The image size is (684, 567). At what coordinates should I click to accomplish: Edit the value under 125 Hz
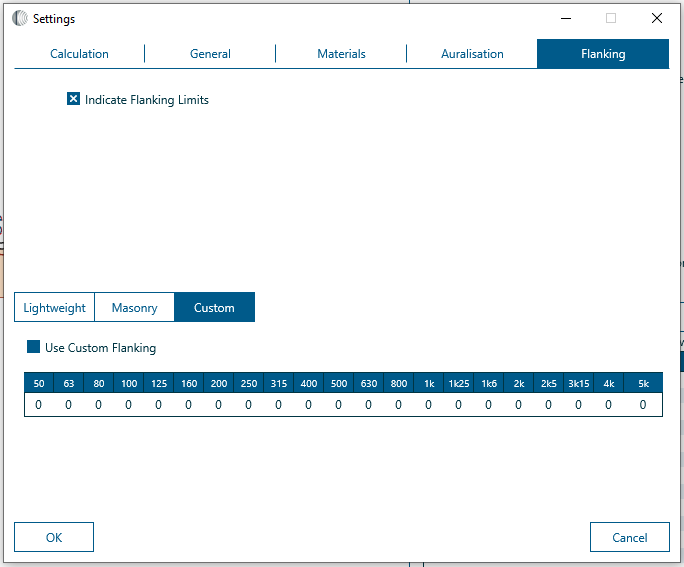(x=159, y=405)
